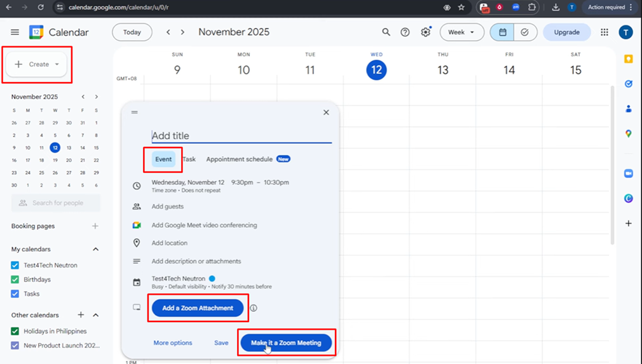The width and height of the screenshot is (642, 364).
Task: Reload the browser page
Action: [x=41, y=8]
